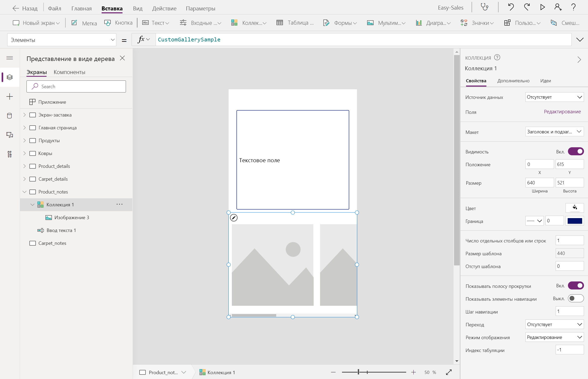
Task: Open Advanced tools icon in sidebar
Action: point(10,154)
